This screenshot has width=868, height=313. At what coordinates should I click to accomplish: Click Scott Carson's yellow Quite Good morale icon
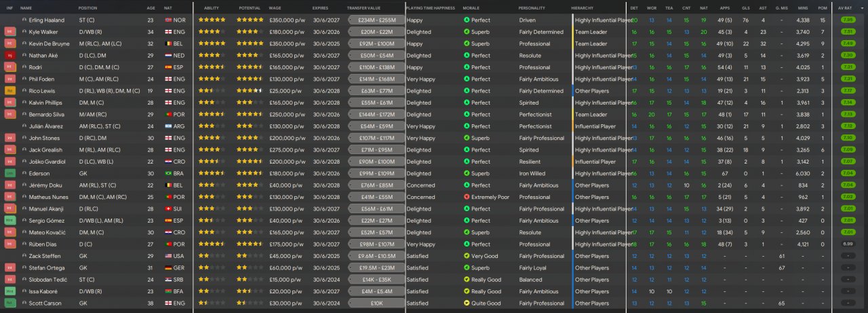[x=467, y=303]
